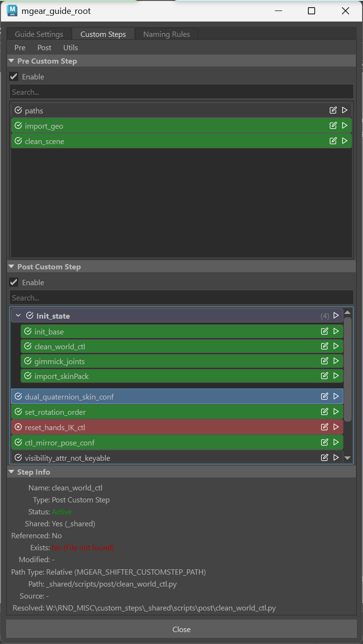Click the edit icon on the import_geo row
The height and width of the screenshot is (644, 363).
(333, 126)
